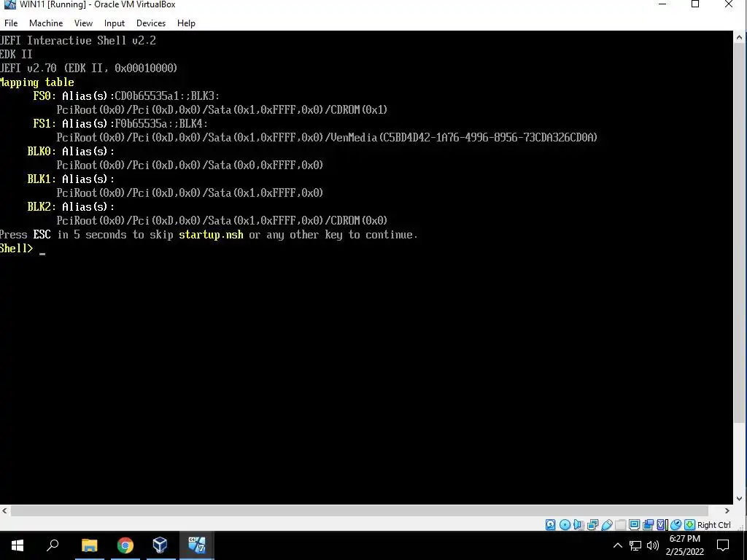This screenshot has height=560, width=747.
Task: Click the green arrow keyboard capture icon
Action: click(x=689, y=525)
